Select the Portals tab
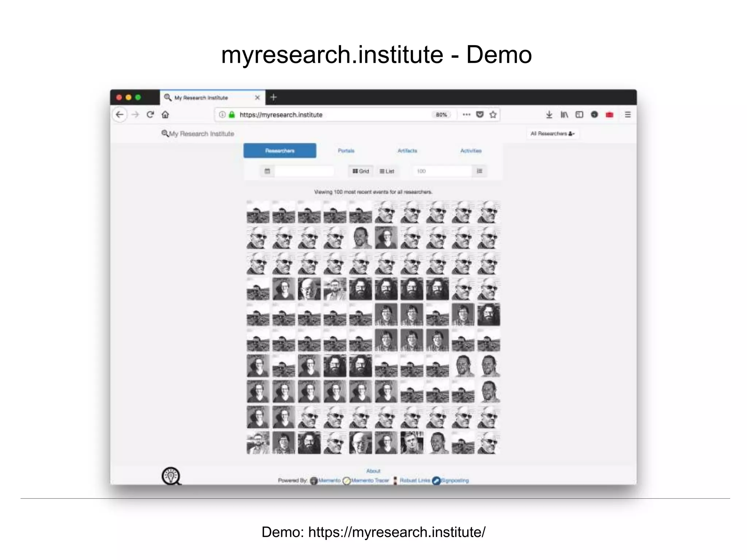 [346, 151]
